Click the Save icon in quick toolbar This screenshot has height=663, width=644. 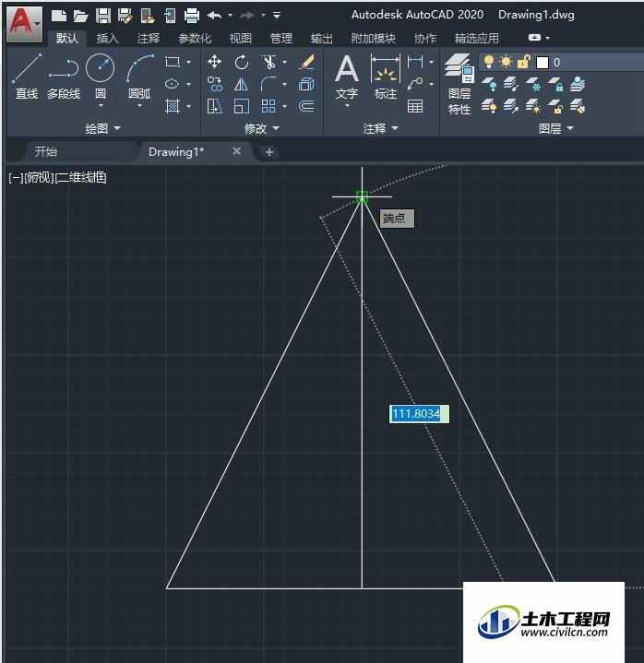point(102,16)
